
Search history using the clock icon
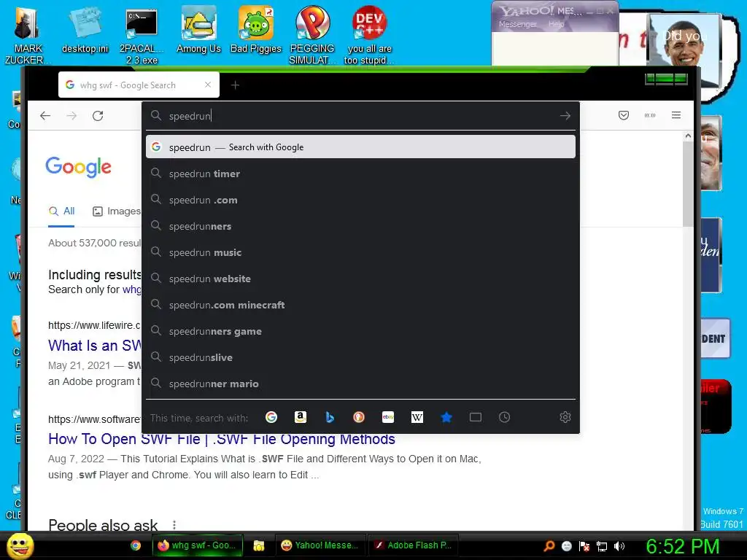[505, 417]
